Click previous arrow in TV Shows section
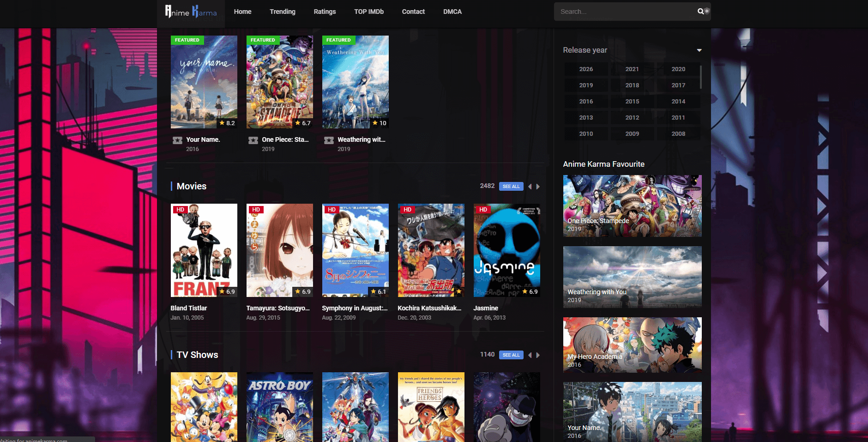 (x=530, y=355)
